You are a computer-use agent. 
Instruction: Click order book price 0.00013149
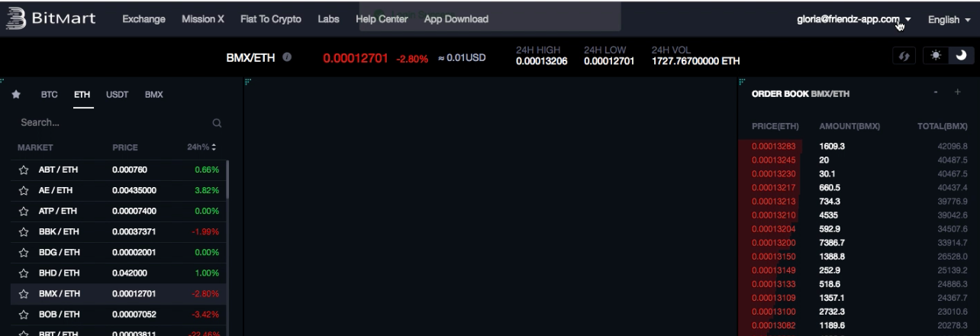click(774, 270)
